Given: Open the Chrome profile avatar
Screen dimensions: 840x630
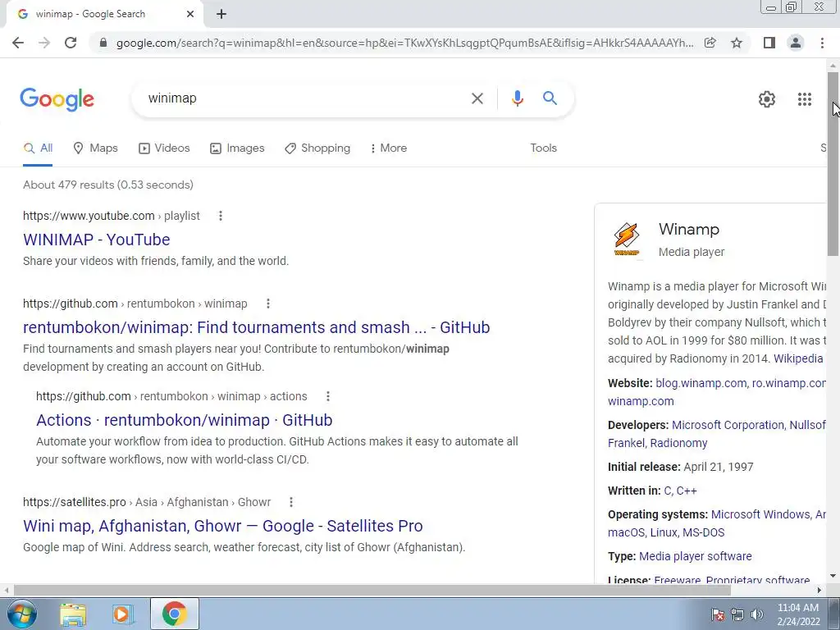Looking at the screenshot, I should (x=796, y=43).
